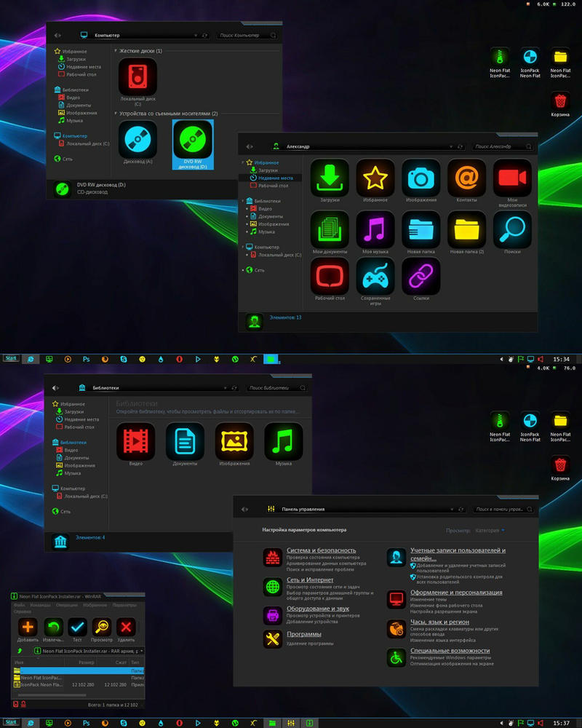Select the Дисковод (A:) cyan disc icon
Image resolution: width=582 pixels, height=728 pixels.
pyautogui.click(x=137, y=139)
